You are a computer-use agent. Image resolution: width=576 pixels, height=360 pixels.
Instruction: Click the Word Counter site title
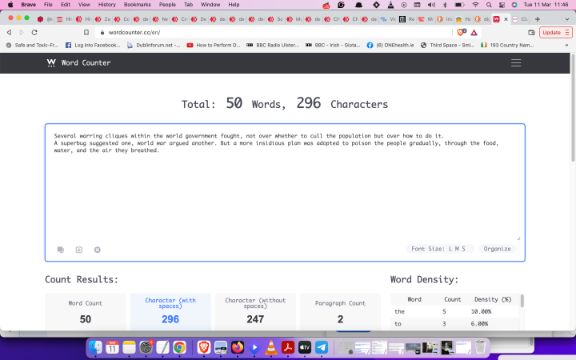86,63
